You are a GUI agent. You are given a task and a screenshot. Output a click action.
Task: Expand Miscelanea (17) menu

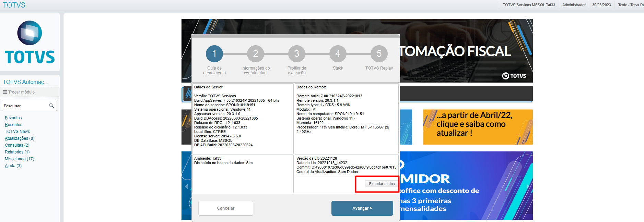[20, 159]
